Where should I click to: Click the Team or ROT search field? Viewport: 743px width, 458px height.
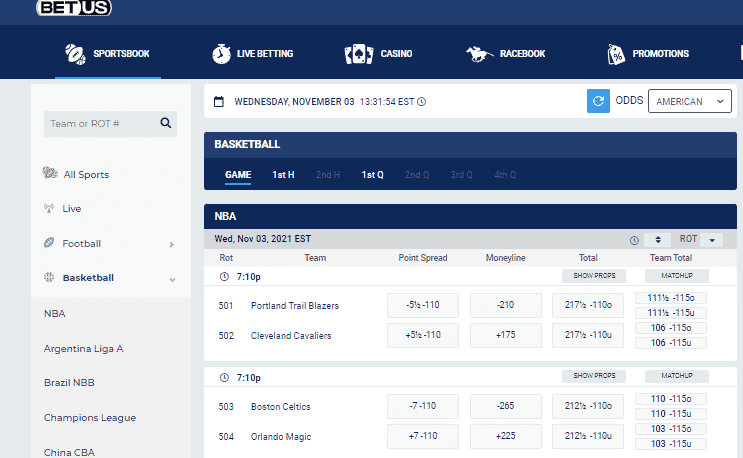(x=110, y=124)
